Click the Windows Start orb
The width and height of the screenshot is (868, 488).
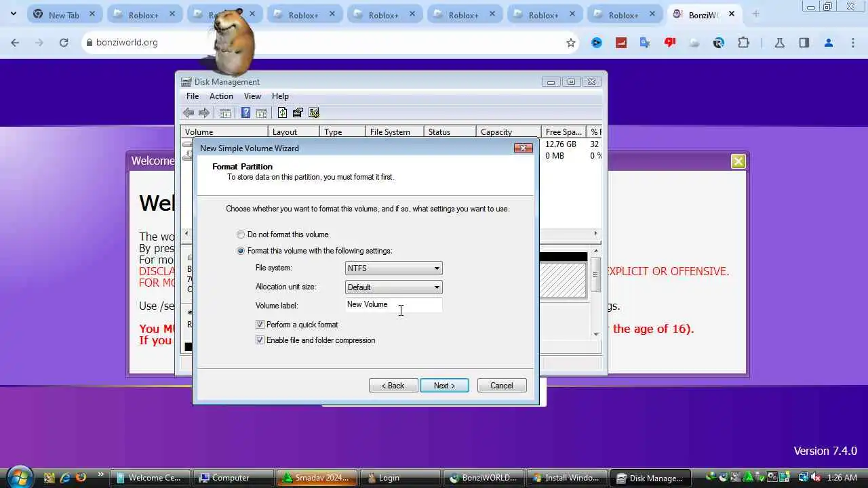tap(19, 477)
